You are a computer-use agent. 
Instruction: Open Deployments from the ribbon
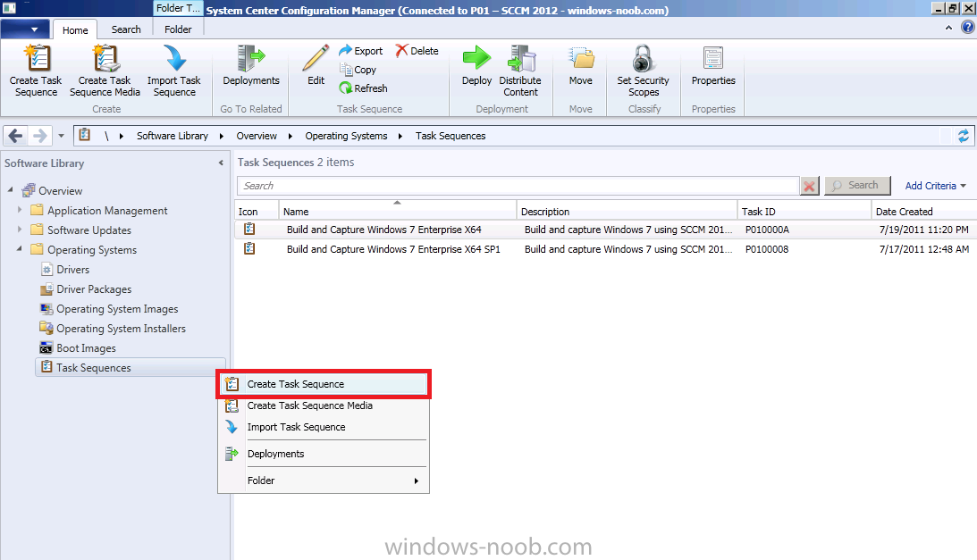[251, 65]
